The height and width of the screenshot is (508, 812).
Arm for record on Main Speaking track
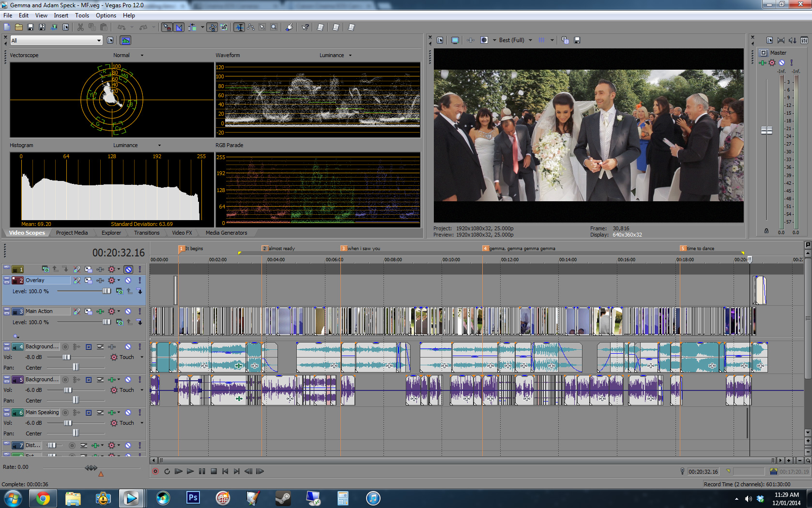tap(65, 412)
